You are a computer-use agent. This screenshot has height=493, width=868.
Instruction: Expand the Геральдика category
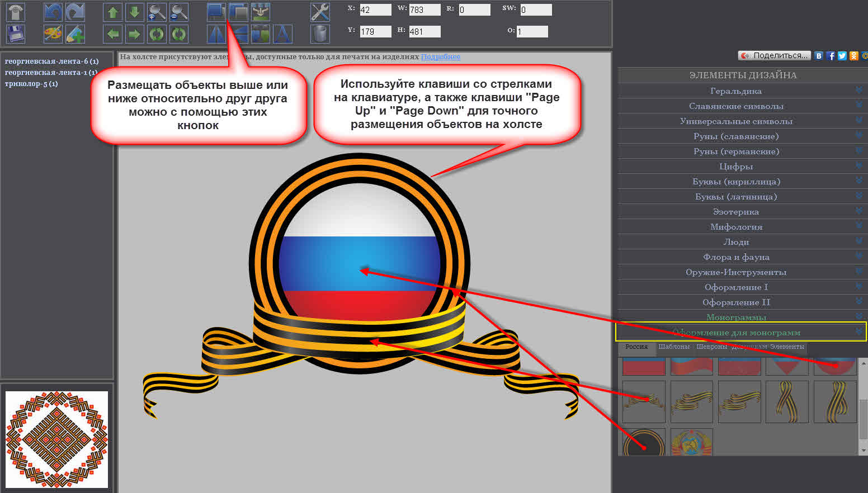click(743, 91)
